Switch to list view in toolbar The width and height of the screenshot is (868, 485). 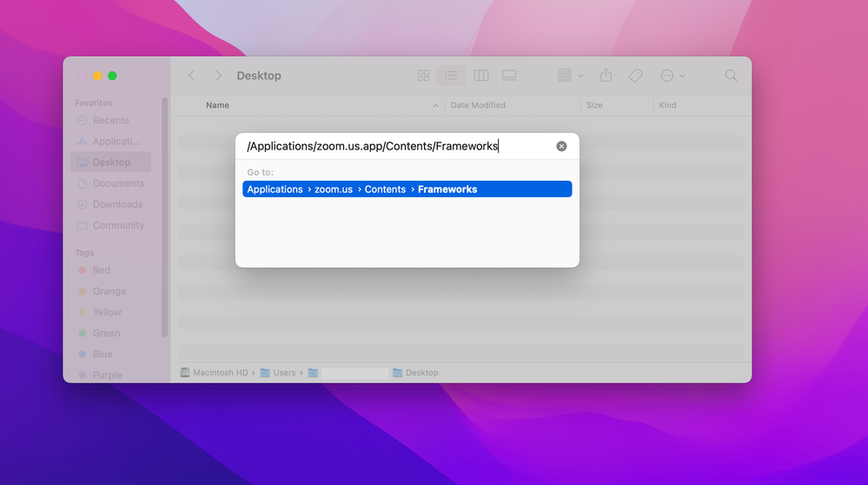pos(451,76)
